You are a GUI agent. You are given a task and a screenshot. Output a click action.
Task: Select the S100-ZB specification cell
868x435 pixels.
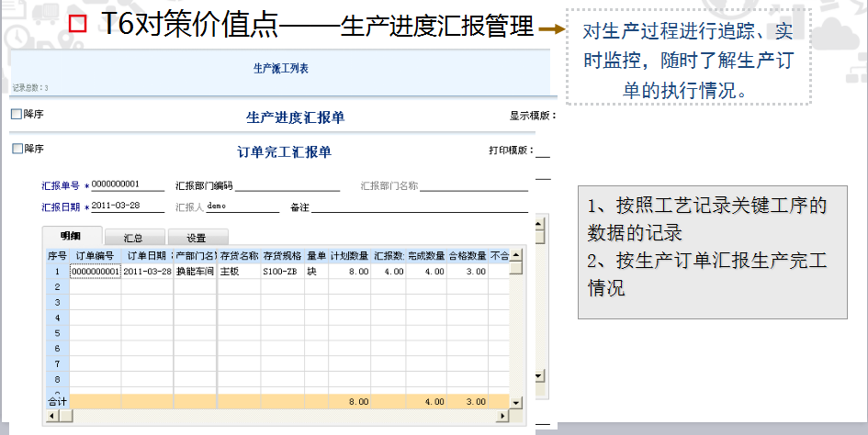[x=282, y=271]
